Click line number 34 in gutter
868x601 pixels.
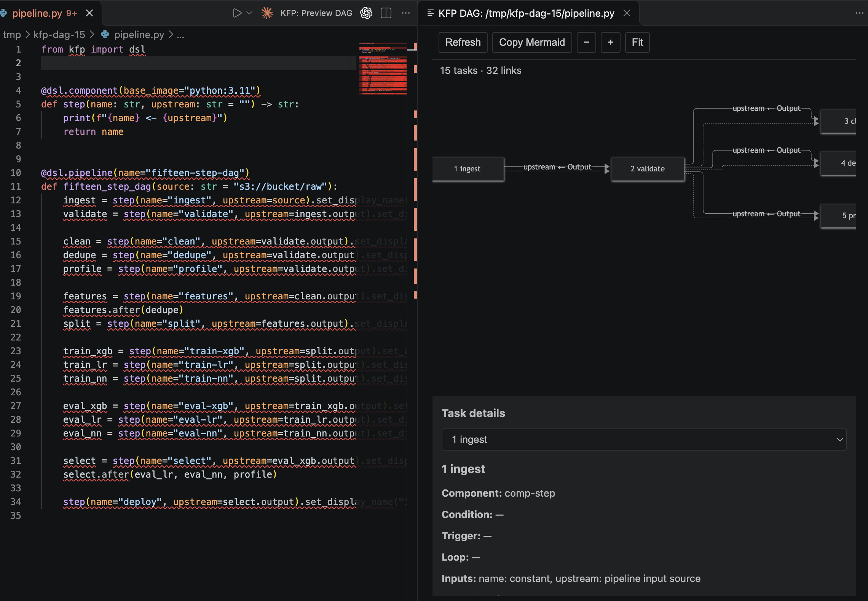[x=16, y=502]
